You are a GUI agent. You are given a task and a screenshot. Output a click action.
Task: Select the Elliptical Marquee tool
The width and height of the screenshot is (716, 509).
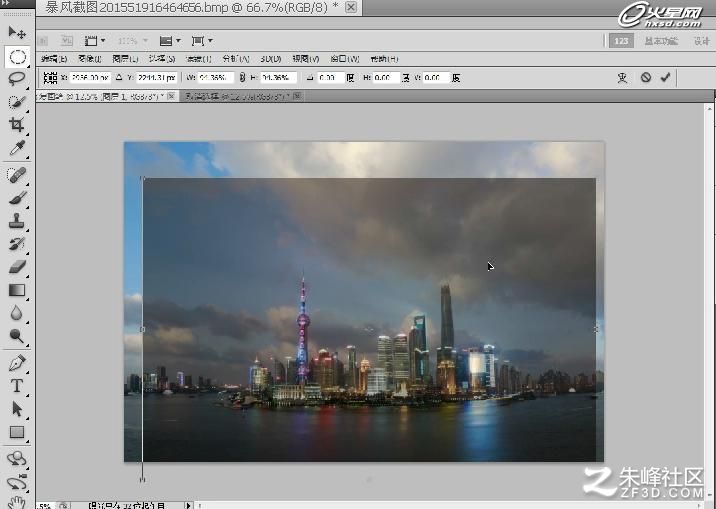pos(17,57)
